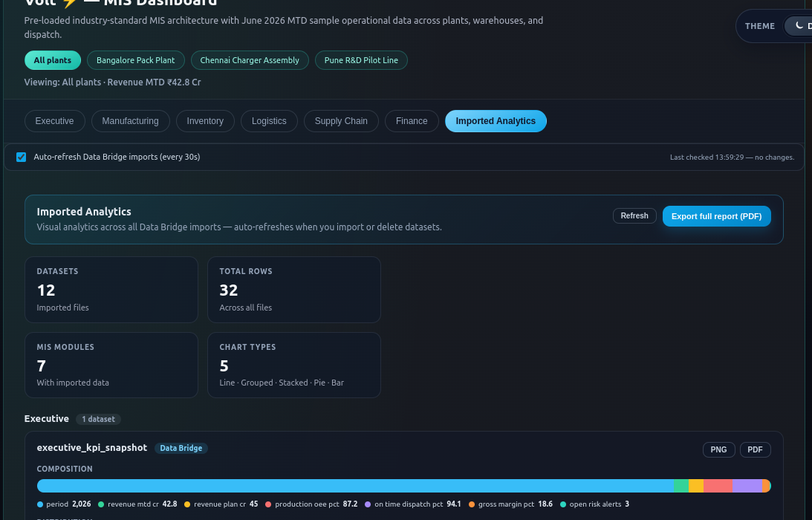
Task: Click the 1 dataset badge beside Executive
Action: pos(98,419)
